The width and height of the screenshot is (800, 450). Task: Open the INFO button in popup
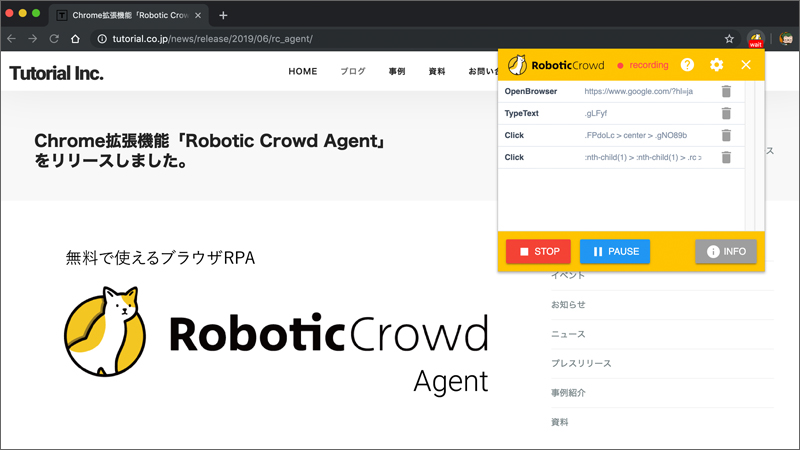pos(726,252)
